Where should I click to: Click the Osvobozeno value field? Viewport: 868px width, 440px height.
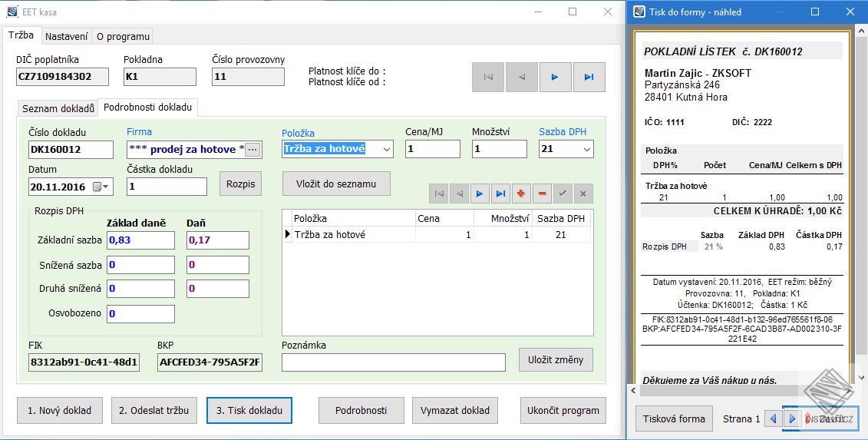140,313
